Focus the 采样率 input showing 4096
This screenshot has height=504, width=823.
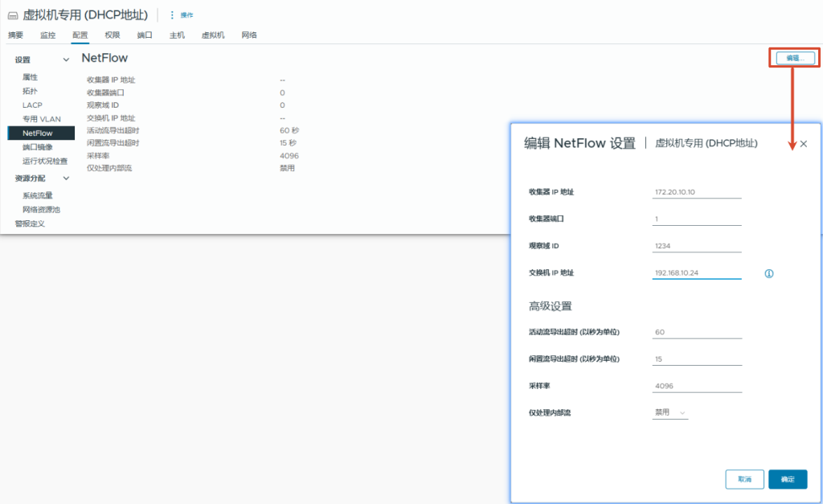point(697,385)
